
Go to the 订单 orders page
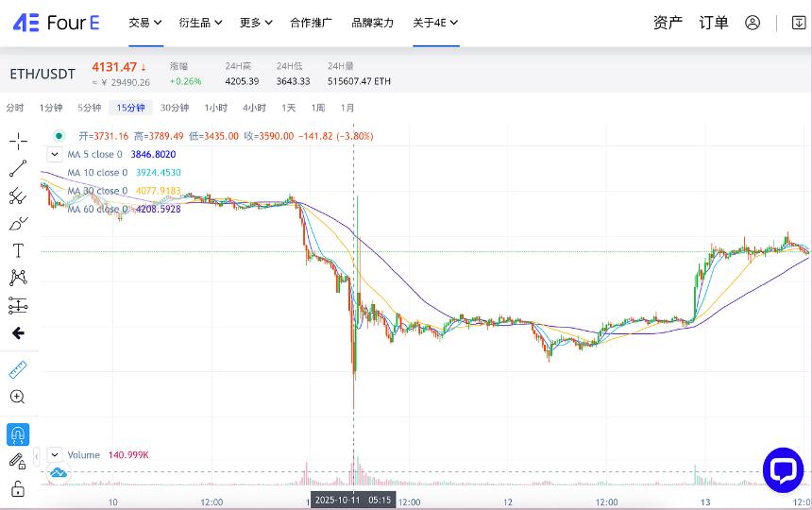click(714, 23)
